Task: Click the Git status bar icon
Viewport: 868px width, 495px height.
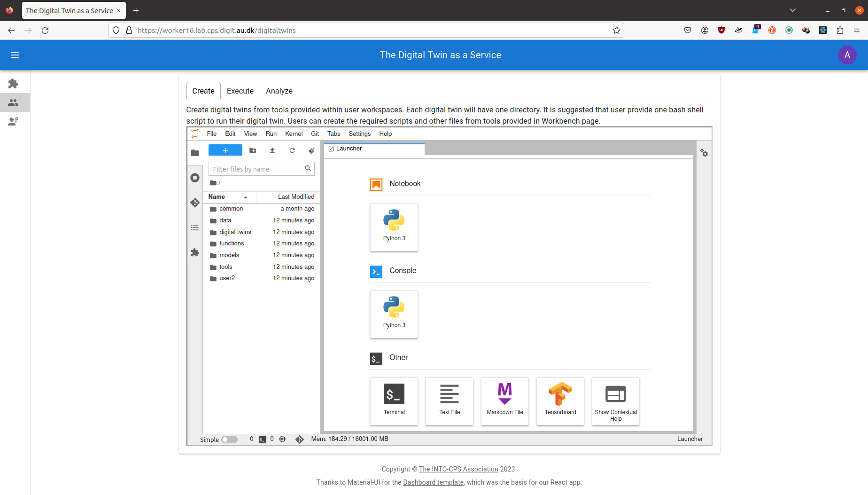Action: point(300,439)
